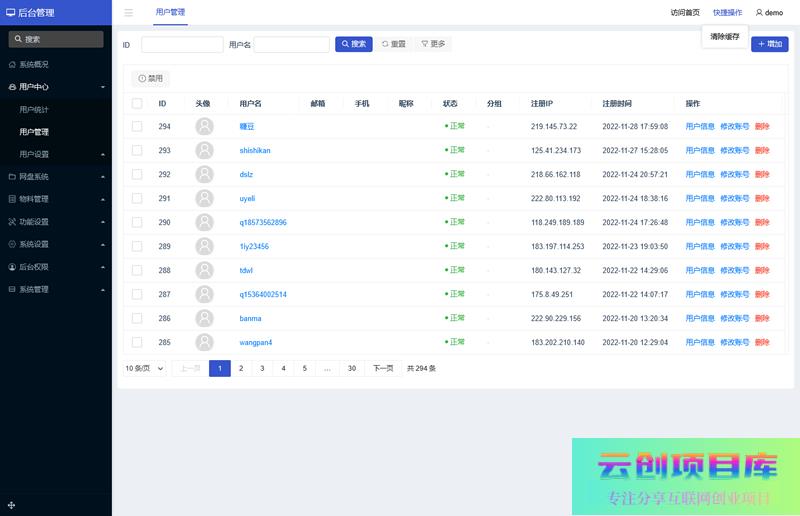Open the 10 条/页 page size dropdown
Screen dimensions: 800x516
click(x=144, y=368)
